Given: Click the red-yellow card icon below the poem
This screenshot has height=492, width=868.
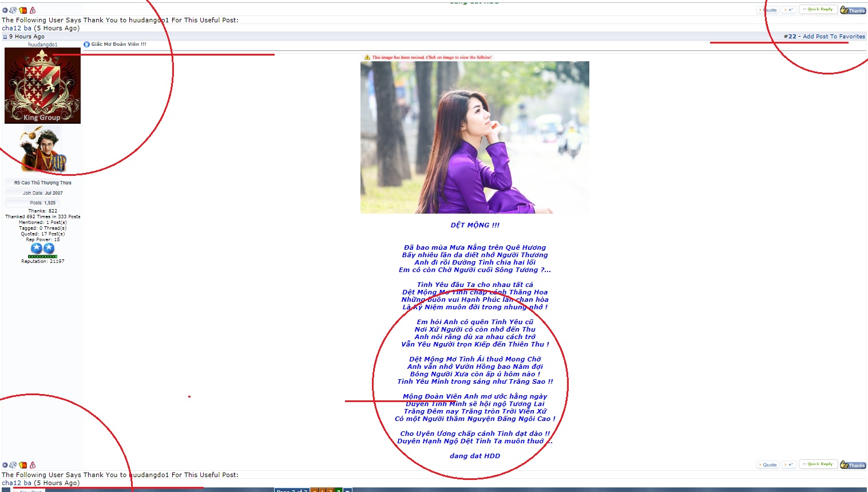Looking at the screenshot, I should 23,465.
